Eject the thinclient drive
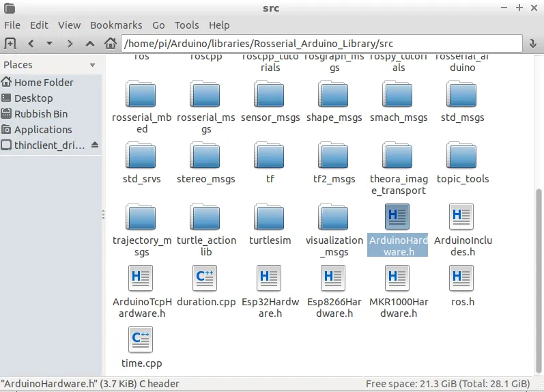This screenshot has width=544, height=392. click(95, 145)
